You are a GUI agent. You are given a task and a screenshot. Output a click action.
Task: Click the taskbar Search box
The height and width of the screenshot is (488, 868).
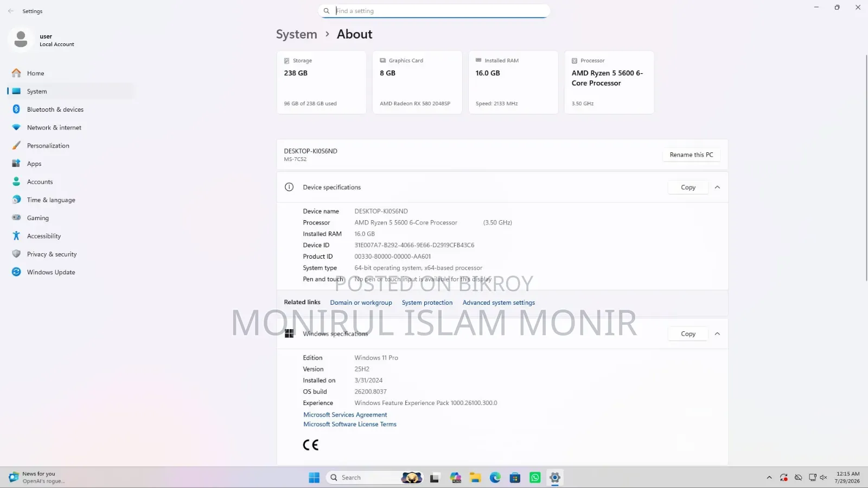[x=374, y=478]
